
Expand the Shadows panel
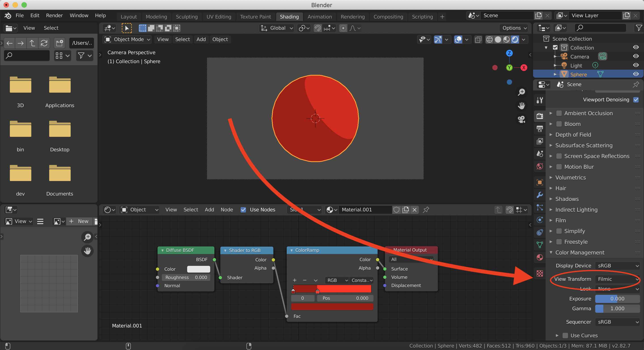tap(567, 199)
